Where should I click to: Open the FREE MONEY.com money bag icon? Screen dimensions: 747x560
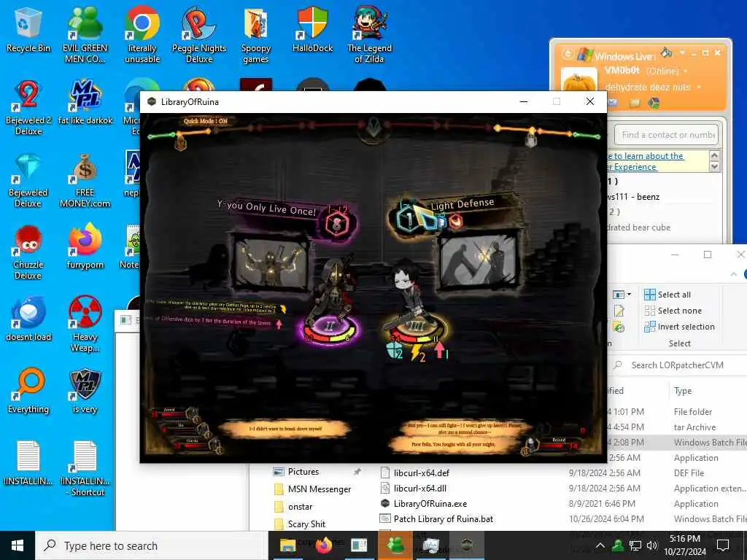85,180
